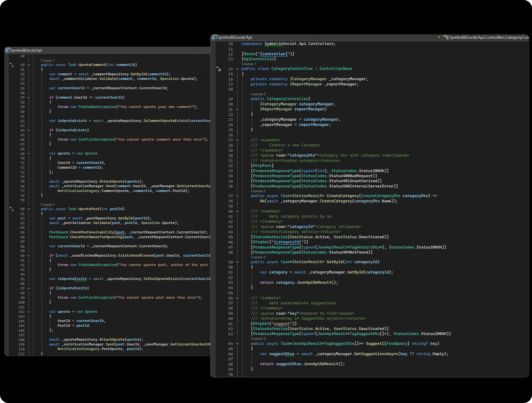
Task: Click the CreateCategoryDto parameter type
Action: (381, 196)
